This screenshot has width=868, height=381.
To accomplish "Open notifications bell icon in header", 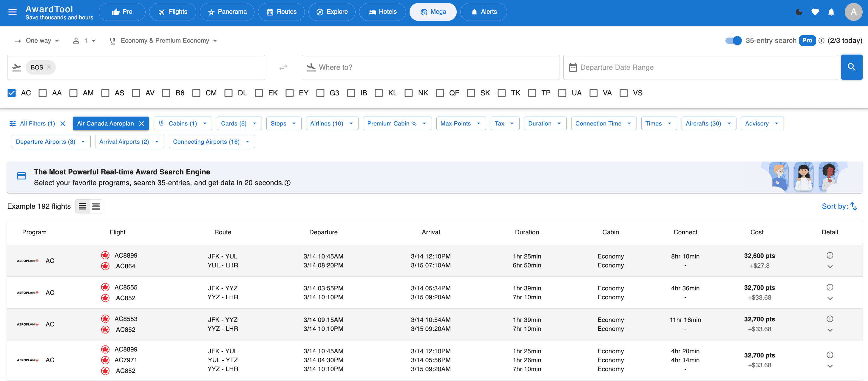I will click(831, 12).
